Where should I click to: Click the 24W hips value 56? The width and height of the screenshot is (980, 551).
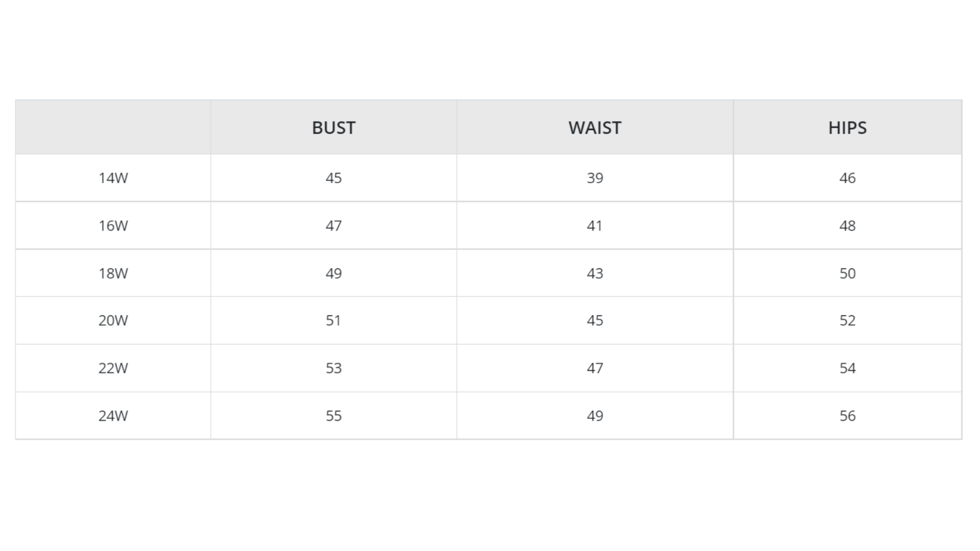847,416
